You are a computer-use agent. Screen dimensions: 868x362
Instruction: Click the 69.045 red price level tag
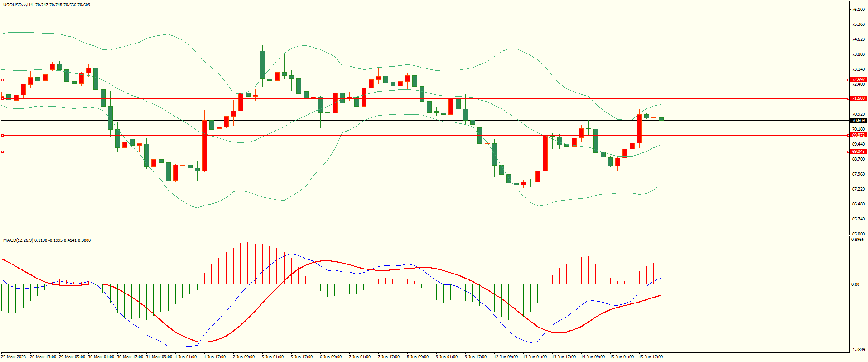(858, 152)
